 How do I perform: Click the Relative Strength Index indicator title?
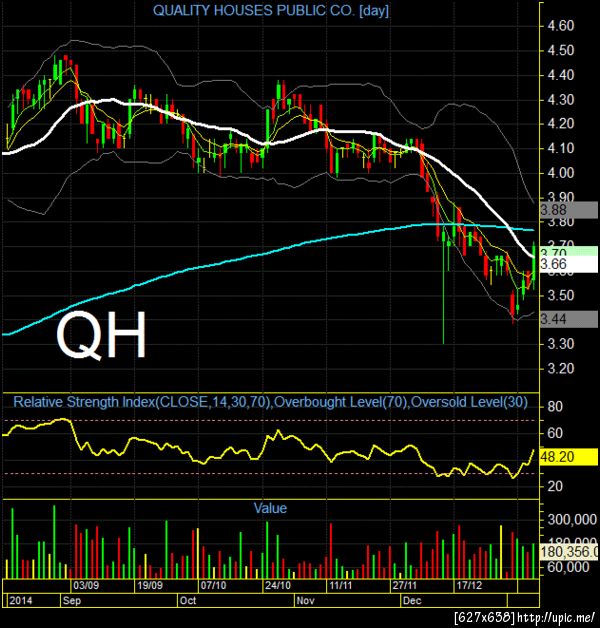pos(270,402)
